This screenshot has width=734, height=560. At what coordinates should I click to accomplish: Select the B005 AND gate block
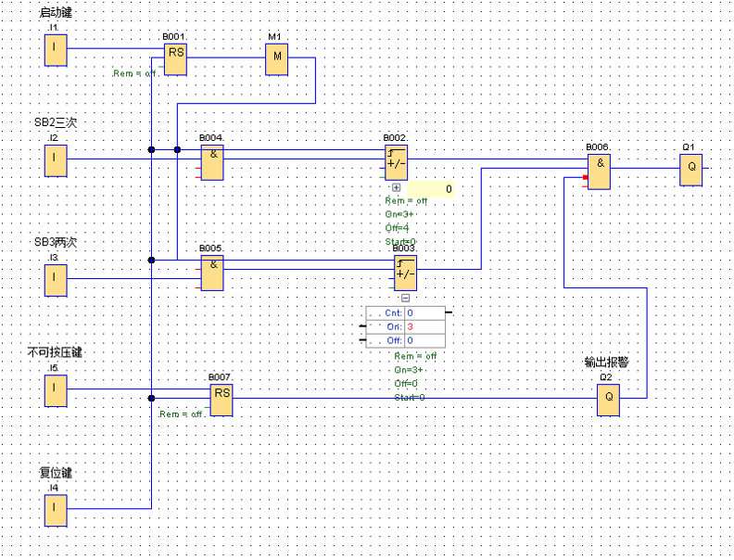pos(212,273)
